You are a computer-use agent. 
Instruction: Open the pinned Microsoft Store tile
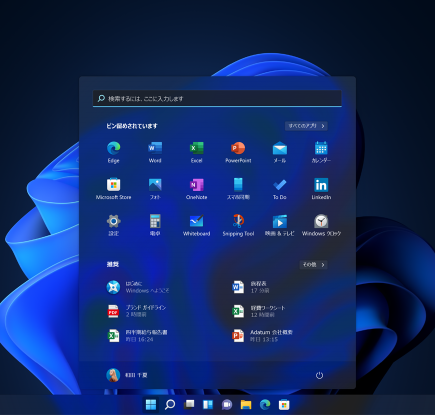click(x=113, y=189)
